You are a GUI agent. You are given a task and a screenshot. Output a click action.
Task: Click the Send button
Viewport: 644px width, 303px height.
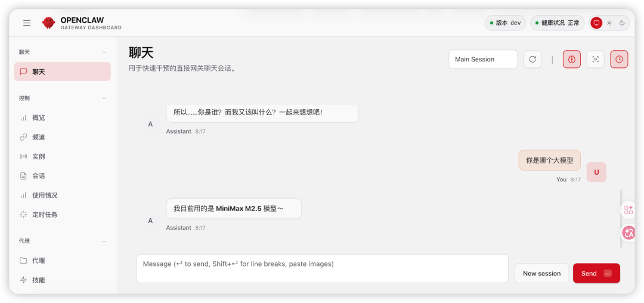pyautogui.click(x=596, y=273)
